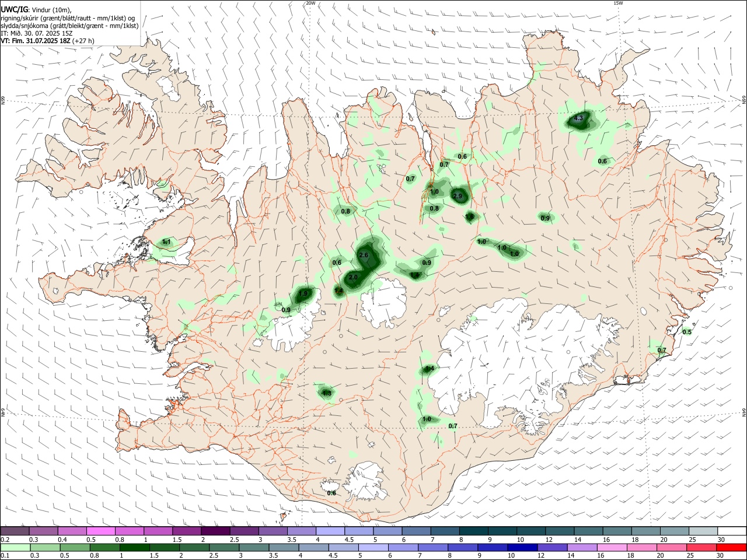The width and height of the screenshot is (747, 560).
Task: Click the white final swatch of the snow legend
Action: tap(732, 531)
